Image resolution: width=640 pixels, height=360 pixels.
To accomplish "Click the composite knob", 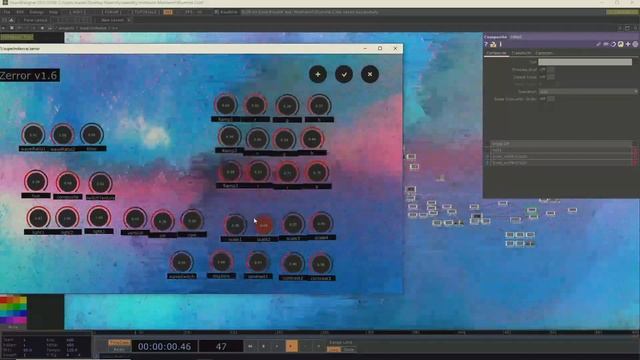I will 68,183.
